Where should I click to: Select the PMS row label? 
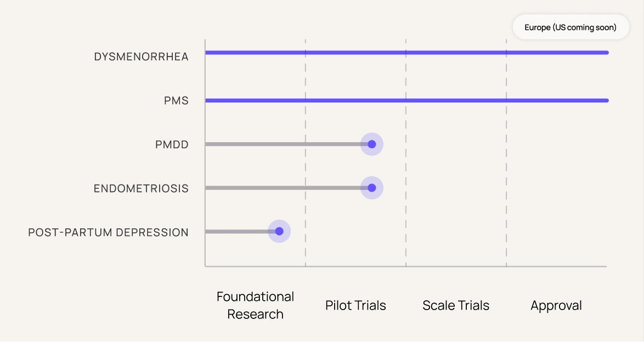(x=176, y=101)
